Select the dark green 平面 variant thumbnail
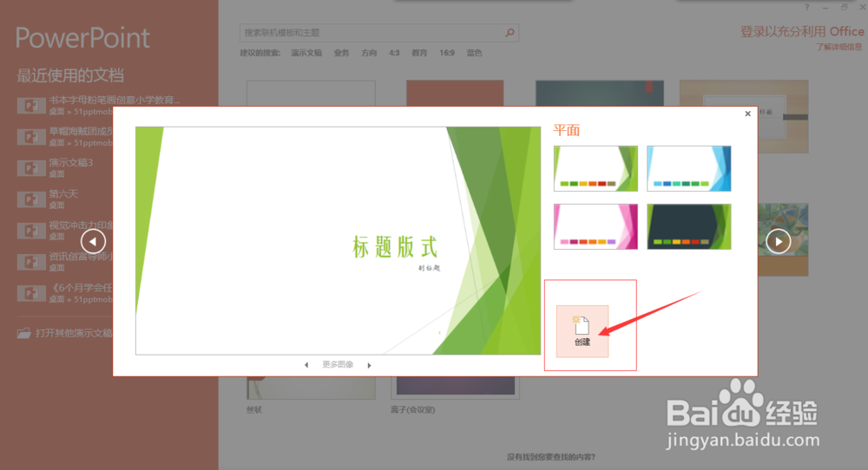 [688, 226]
